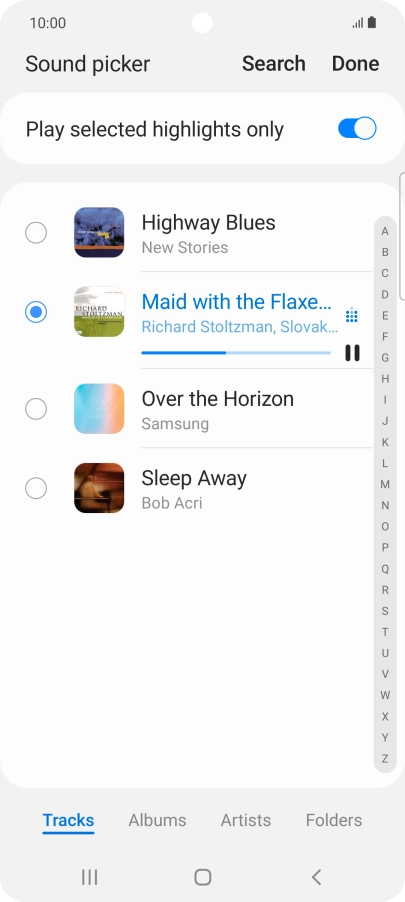405x902 pixels.
Task: Pause the playing Maid with the Flaxen track
Action: pyautogui.click(x=352, y=353)
